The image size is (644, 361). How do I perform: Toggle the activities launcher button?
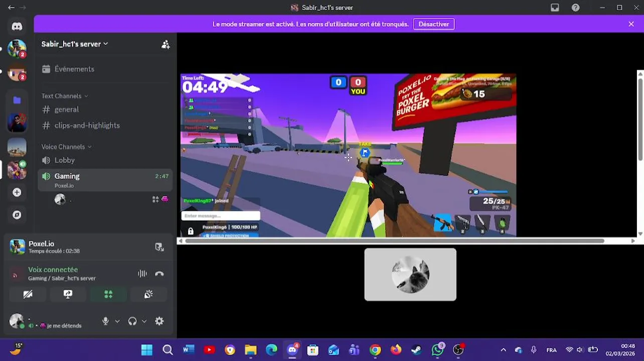click(x=108, y=294)
